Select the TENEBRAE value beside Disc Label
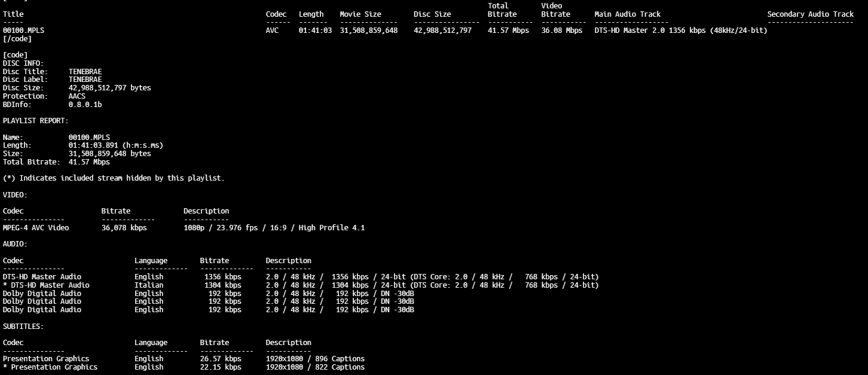This screenshot has width=868, height=375. [x=85, y=80]
